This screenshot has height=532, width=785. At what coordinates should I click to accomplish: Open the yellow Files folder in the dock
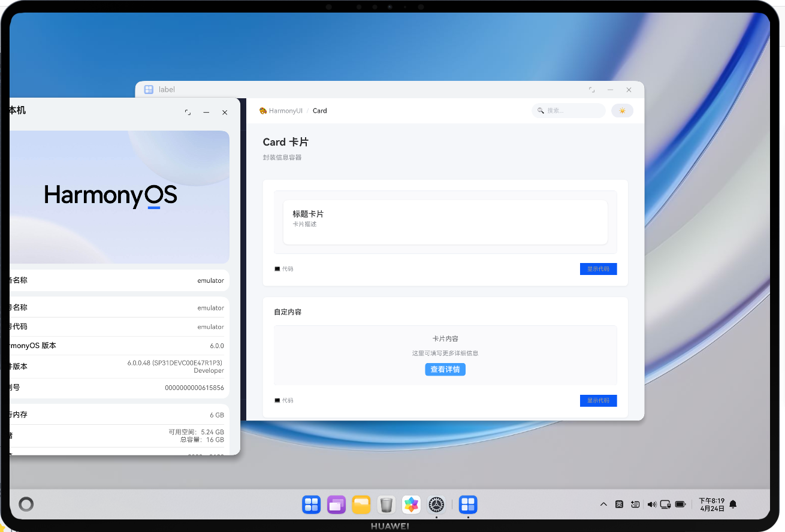pyautogui.click(x=361, y=504)
